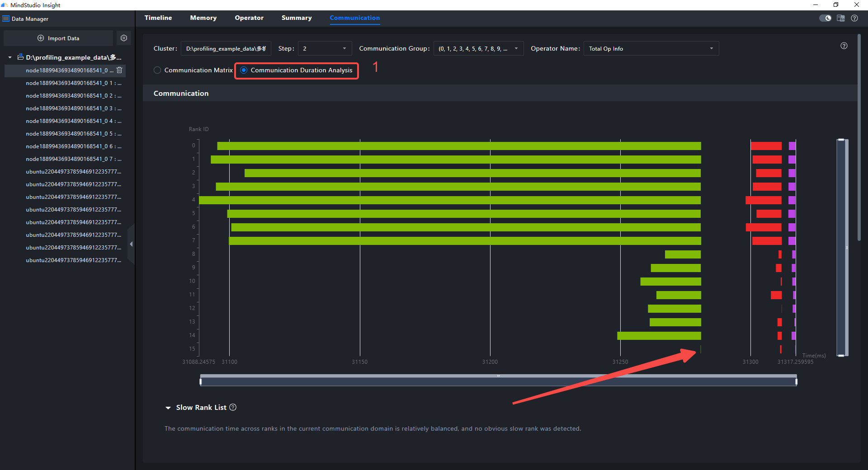This screenshot has width=868, height=470.
Task: Click the MindStudio Insight app icon
Action: (x=5, y=5)
